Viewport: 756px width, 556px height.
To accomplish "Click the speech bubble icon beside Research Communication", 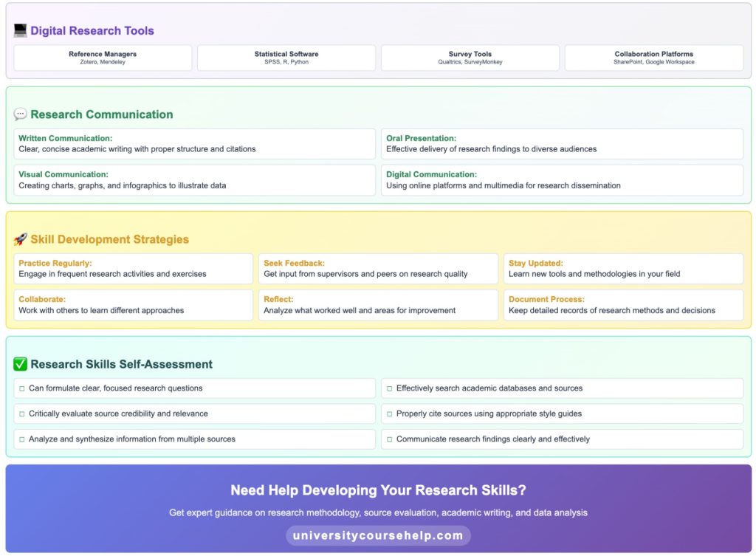I will point(20,113).
